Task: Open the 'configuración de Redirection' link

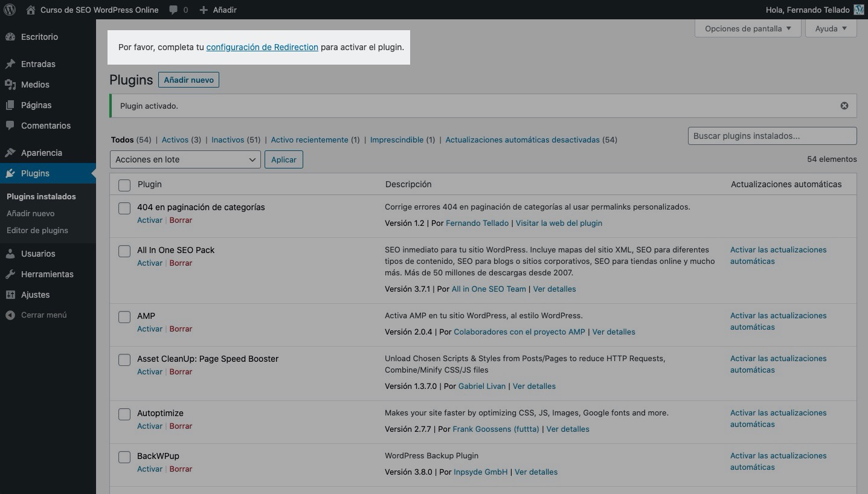Action: click(x=262, y=47)
